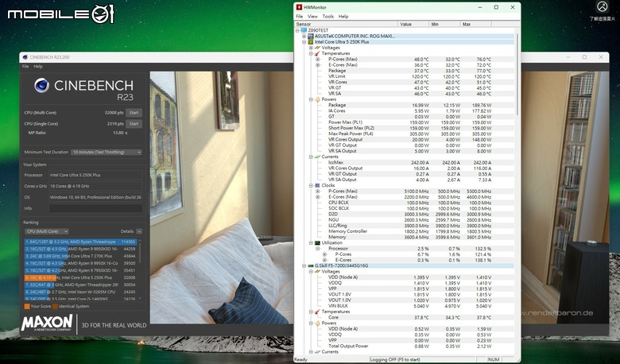Screen dimensions: 620x364
Task: Click the G.Skill Powers icon above VDD 0.52 W
Action: (x=317, y=323)
